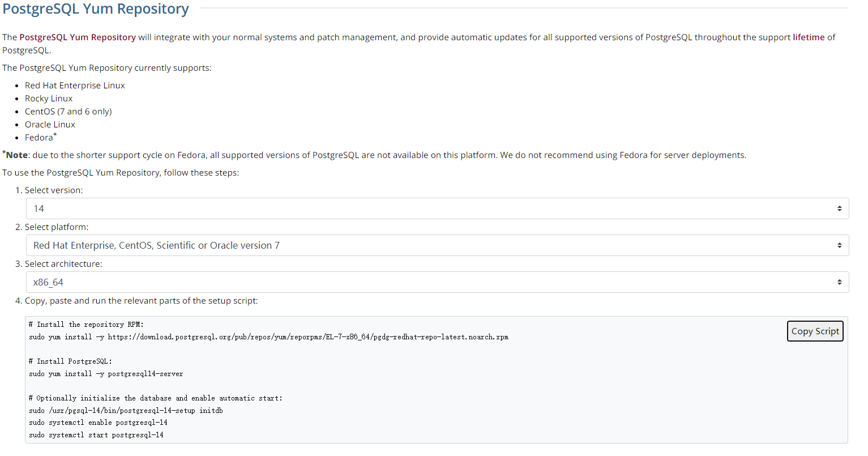Click the Rocky Linux bullet entry

click(x=49, y=98)
